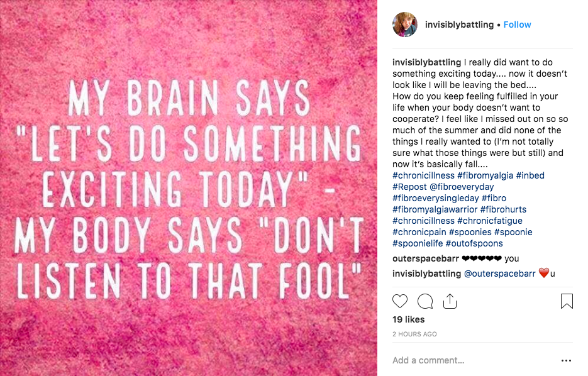The height and width of the screenshot is (376, 588).
Task: Open invisiblybattling profile picture
Action: 405,25
